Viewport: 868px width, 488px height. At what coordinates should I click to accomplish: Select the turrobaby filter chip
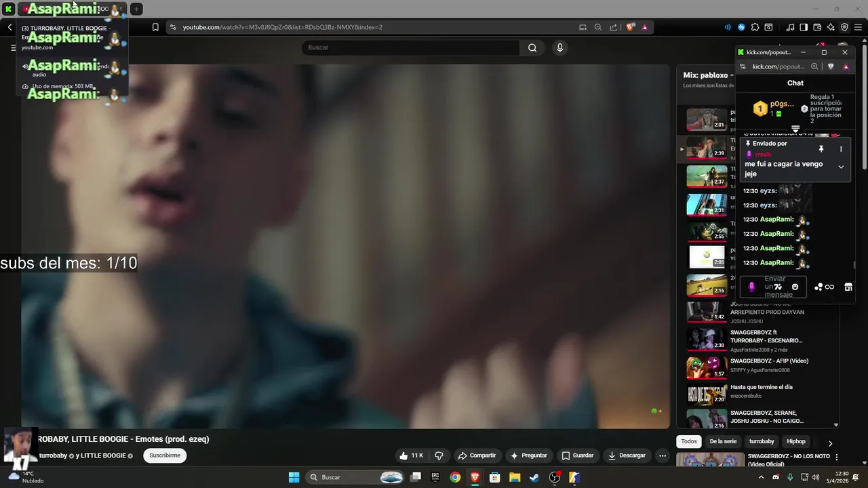762,441
